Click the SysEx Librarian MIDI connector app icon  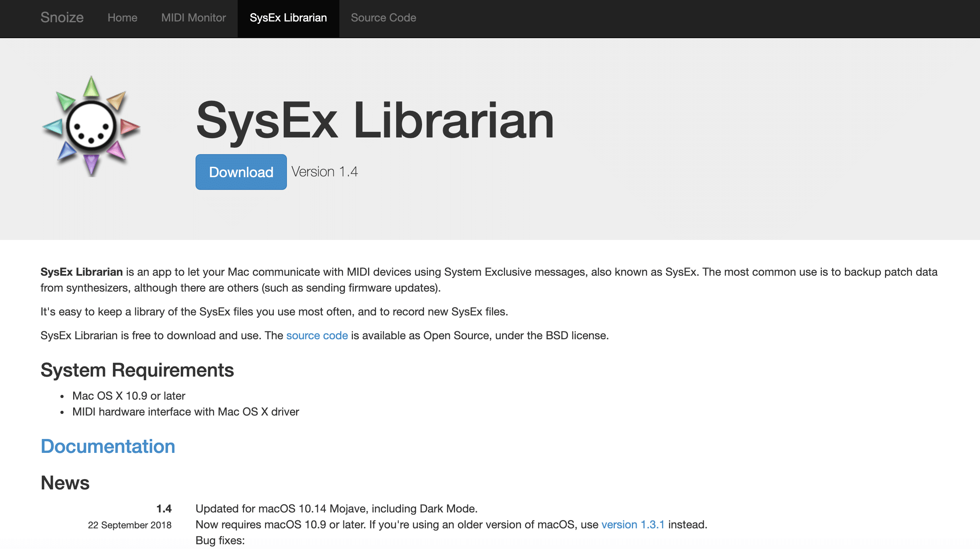91,126
